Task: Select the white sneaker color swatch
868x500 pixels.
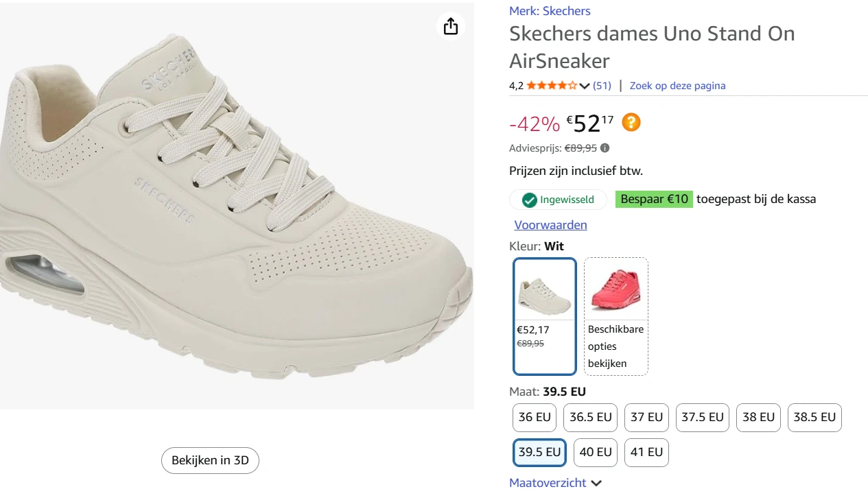Action: click(x=544, y=316)
